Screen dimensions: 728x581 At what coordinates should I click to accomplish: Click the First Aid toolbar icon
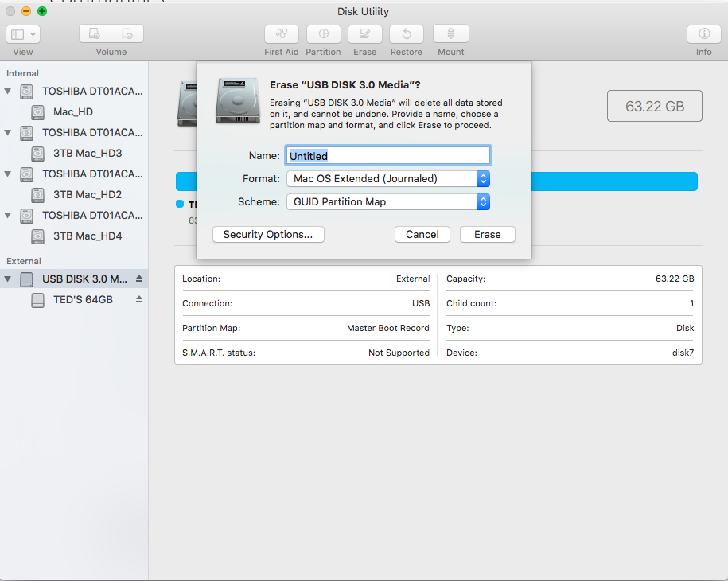click(281, 34)
